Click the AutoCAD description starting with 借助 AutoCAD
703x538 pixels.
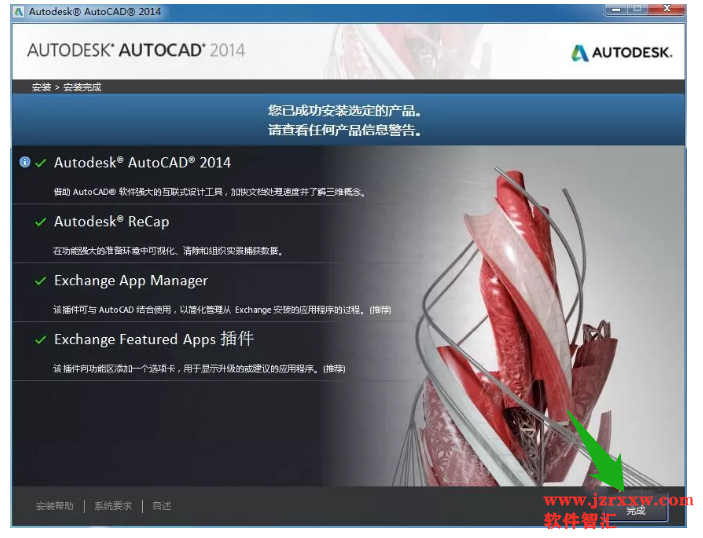pyautogui.click(x=209, y=192)
